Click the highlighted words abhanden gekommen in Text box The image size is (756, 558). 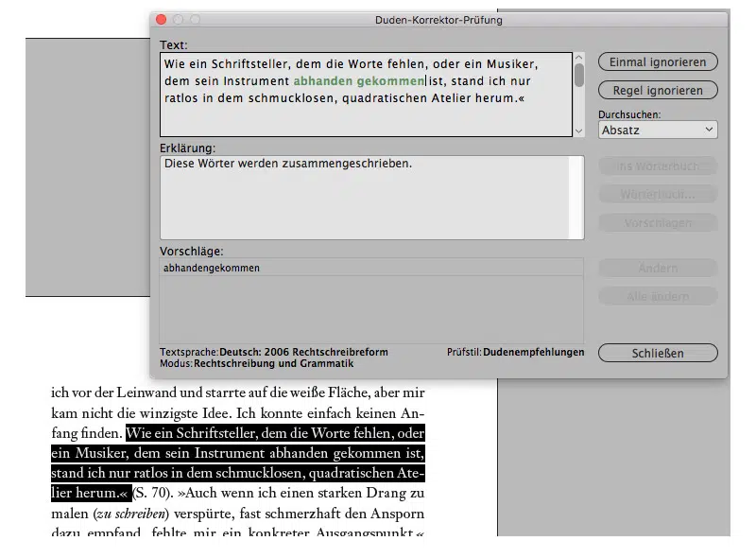359,81
